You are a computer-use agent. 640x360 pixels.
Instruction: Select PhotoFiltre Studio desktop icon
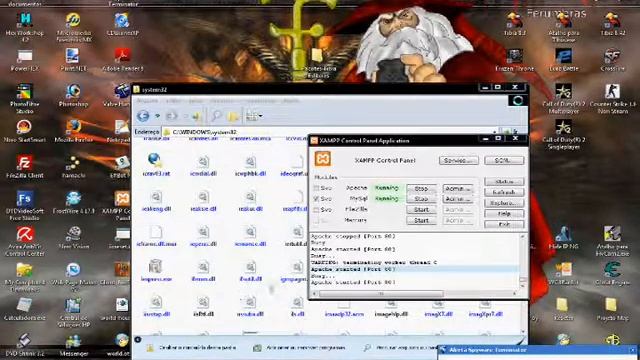pyautogui.click(x=24, y=98)
